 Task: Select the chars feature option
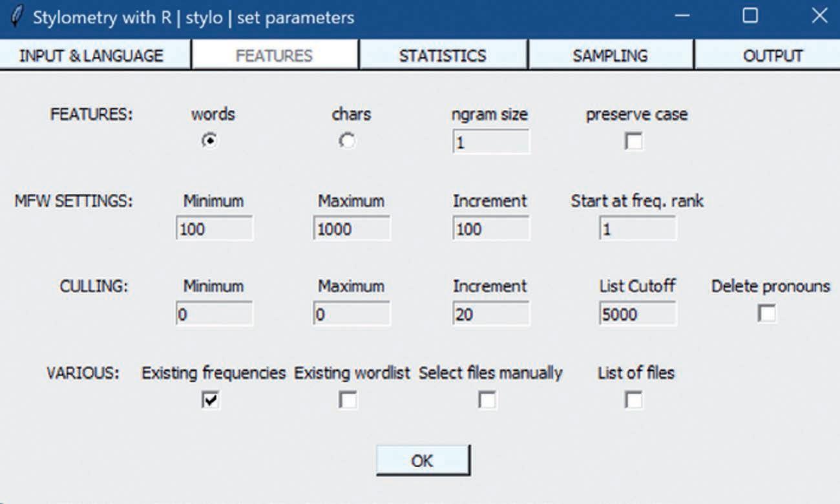[348, 141]
